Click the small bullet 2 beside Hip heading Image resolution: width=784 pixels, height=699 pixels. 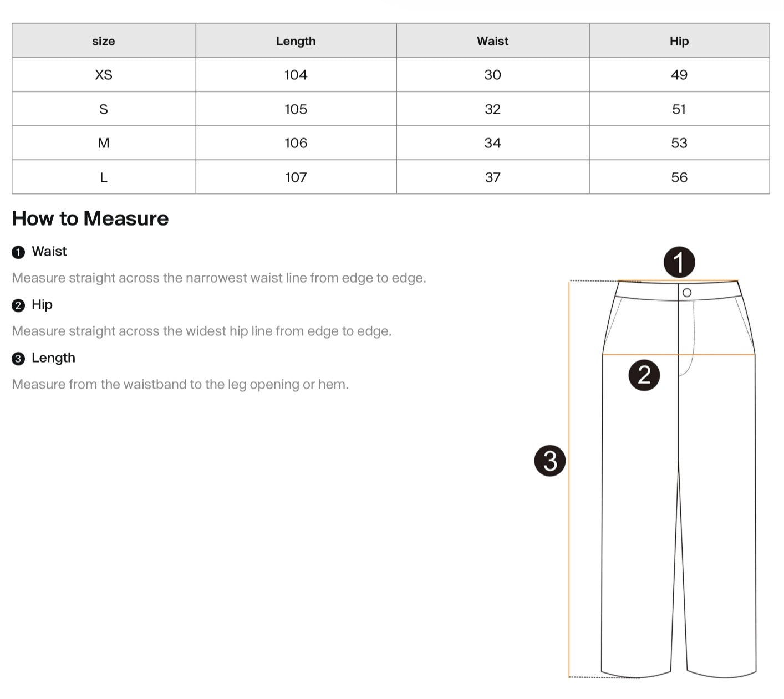pos(18,305)
